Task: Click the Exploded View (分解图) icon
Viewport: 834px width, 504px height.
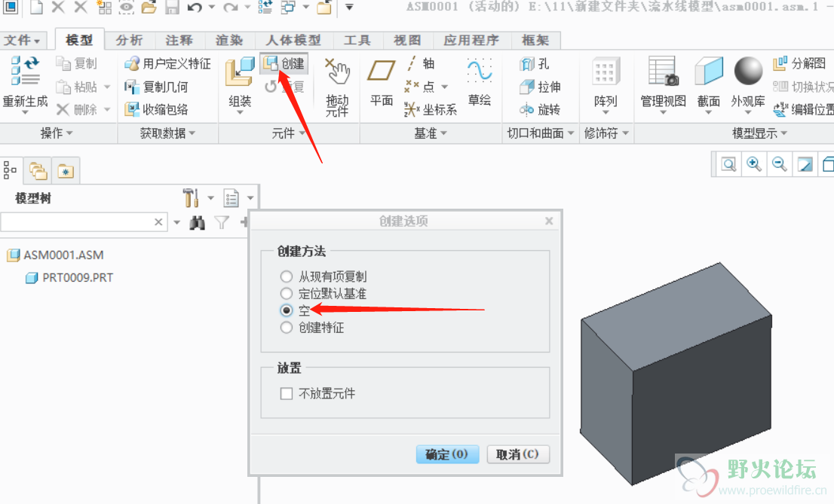Action: (x=780, y=63)
